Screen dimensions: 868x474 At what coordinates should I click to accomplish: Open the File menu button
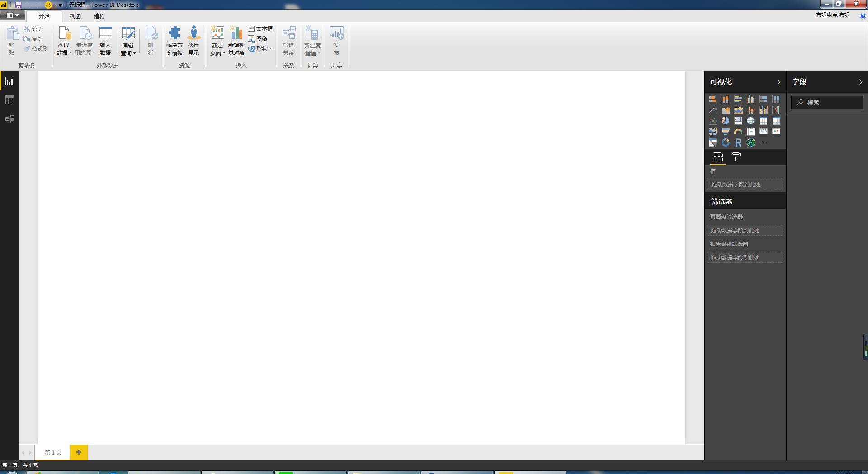12,15
